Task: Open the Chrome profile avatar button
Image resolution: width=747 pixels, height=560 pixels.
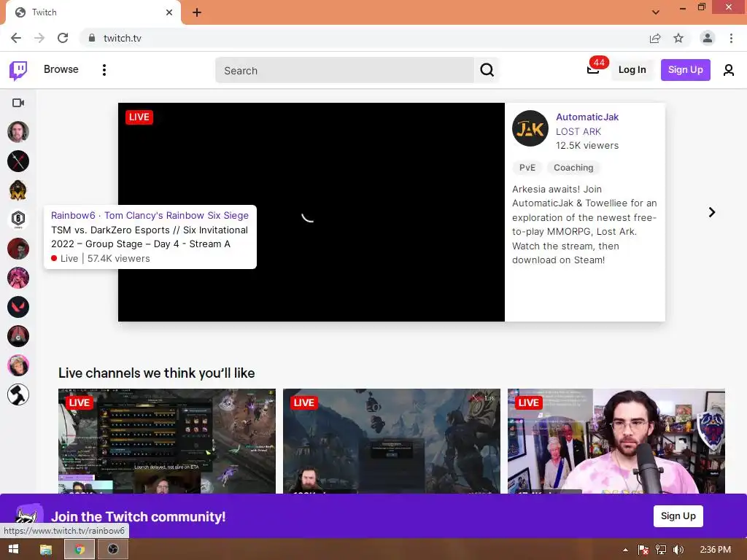Action: pos(708,38)
